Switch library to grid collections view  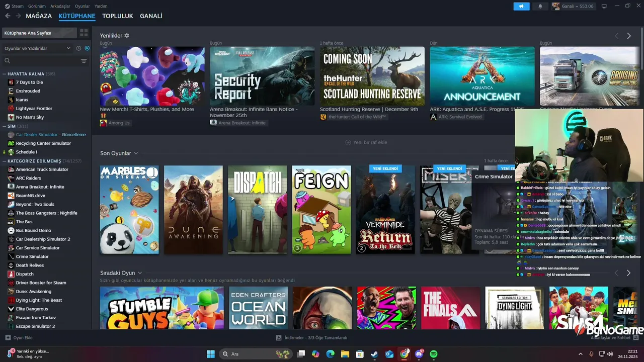(x=84, y=33)
